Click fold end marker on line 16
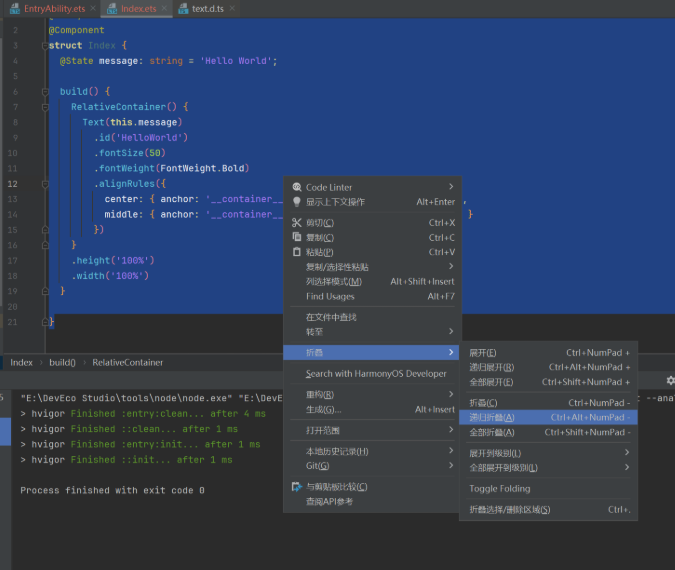 (x=45, y=245)
